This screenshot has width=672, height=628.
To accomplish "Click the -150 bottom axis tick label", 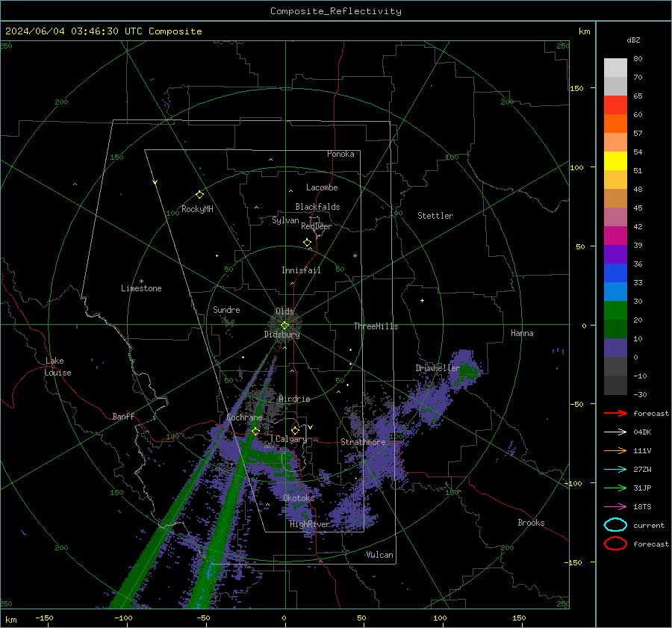I will (x=44, y=618).
